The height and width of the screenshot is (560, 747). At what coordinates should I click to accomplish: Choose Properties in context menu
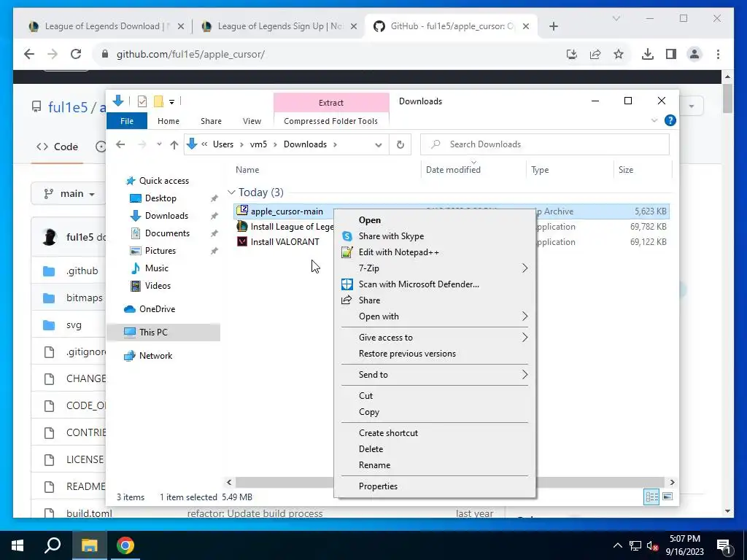pyautogui.click(x=379, y=486)
